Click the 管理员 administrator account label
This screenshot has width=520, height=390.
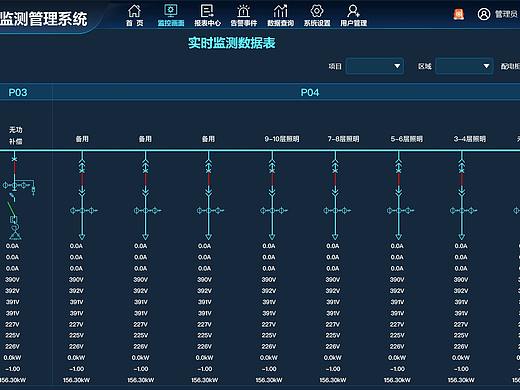click(506, 14)
